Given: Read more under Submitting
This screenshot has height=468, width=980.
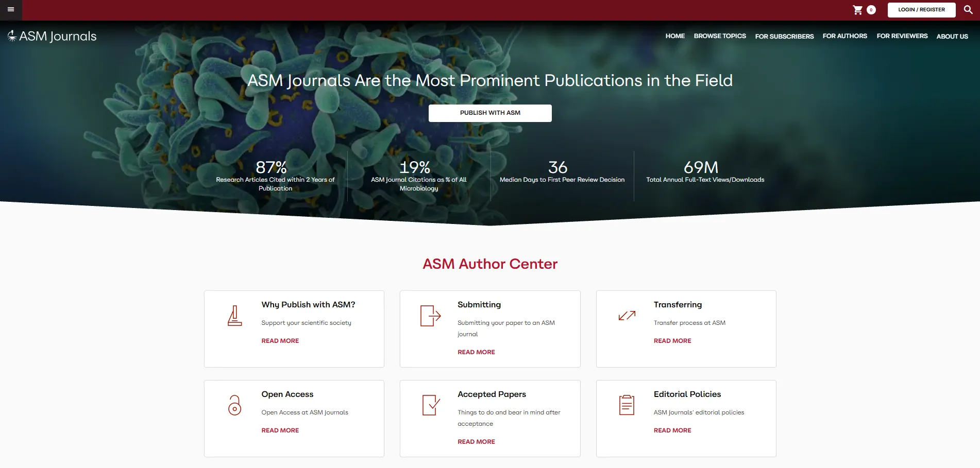Looking at the screenshot, I should (x=476, y=352).
